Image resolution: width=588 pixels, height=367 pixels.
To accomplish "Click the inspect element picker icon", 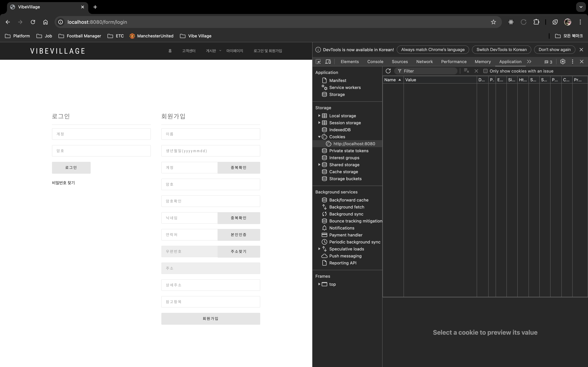I will point(318,62).
